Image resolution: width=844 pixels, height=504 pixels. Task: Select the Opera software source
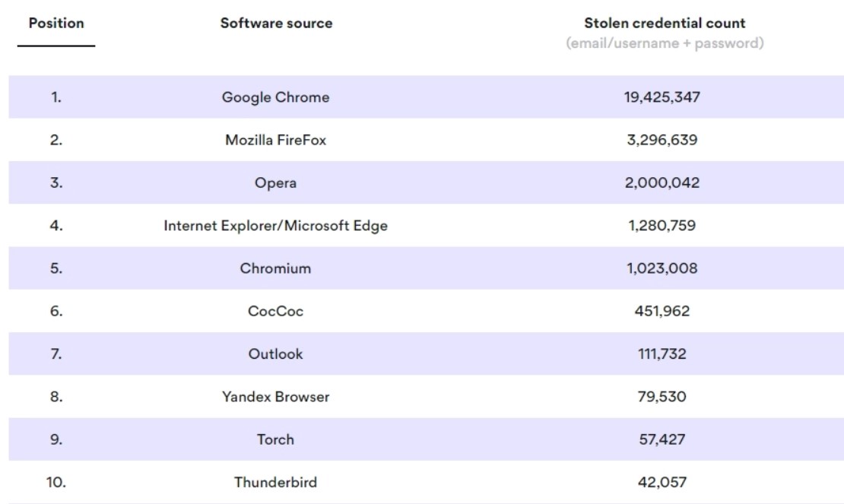(x=275, y=183)
